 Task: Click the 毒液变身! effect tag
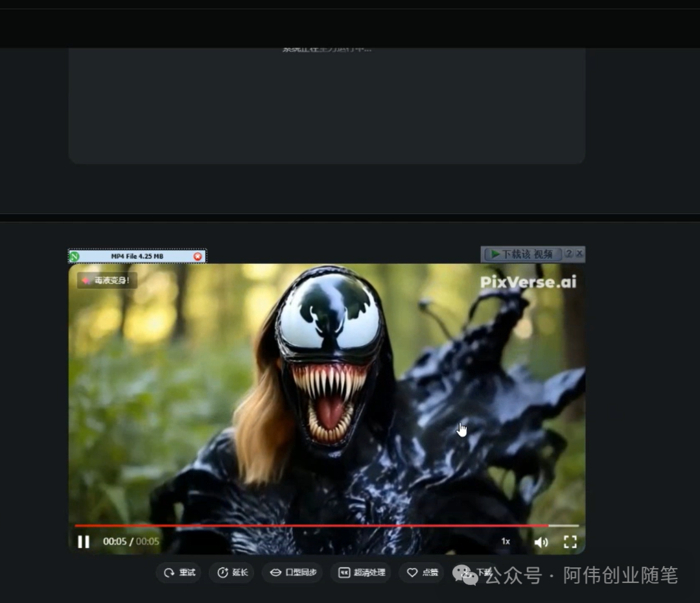pyautogui.click(x=107, y=281)
